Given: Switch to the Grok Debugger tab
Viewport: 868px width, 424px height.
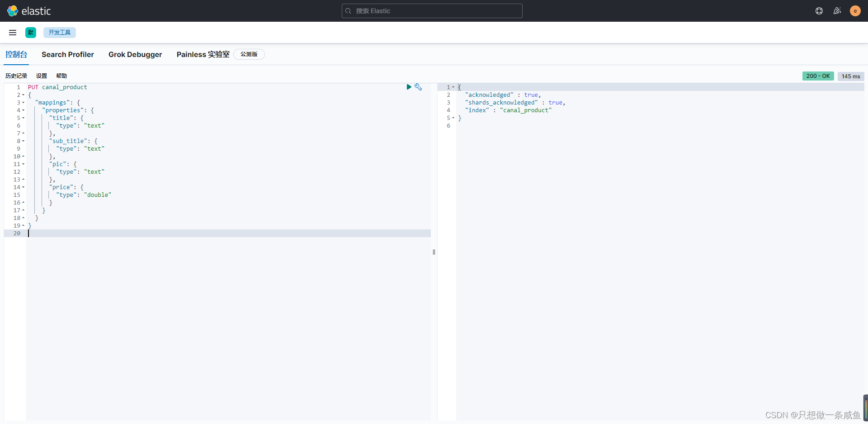Looking at the screenshot, I should [135, 54].
